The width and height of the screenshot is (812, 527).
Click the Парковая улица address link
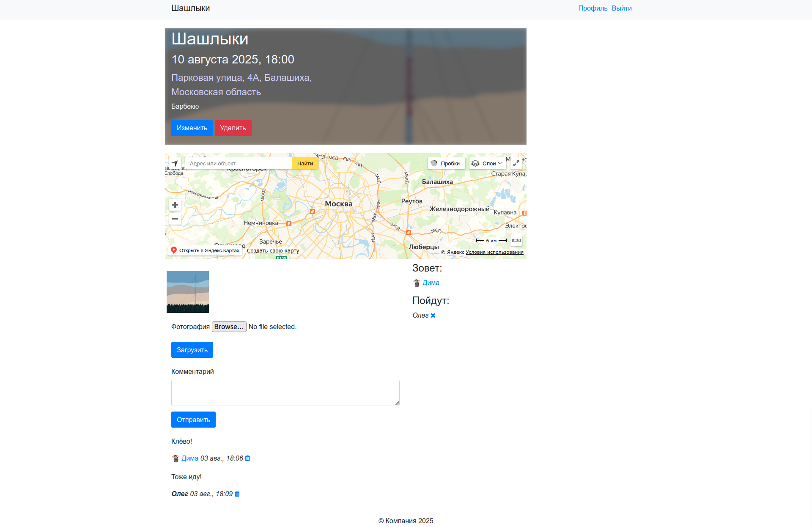(241, 85)
